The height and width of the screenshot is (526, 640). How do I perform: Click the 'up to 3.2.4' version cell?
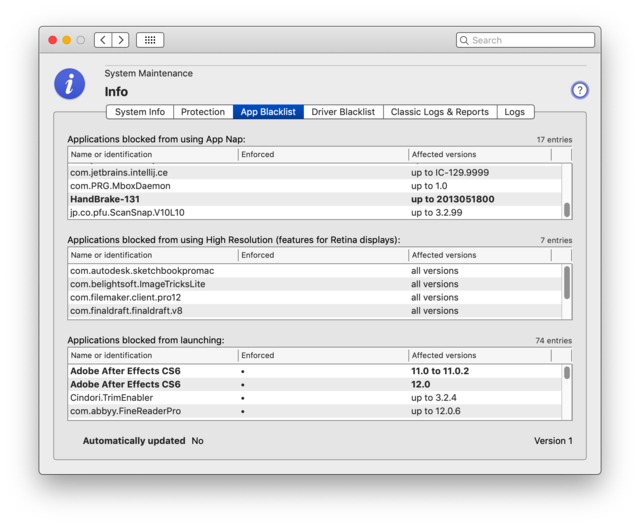coord(434,398)
